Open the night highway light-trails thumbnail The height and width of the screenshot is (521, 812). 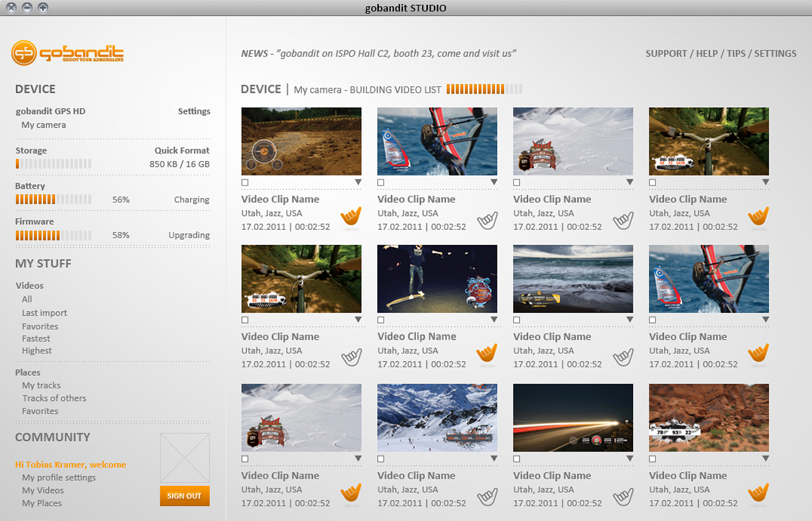coord(573,418)
